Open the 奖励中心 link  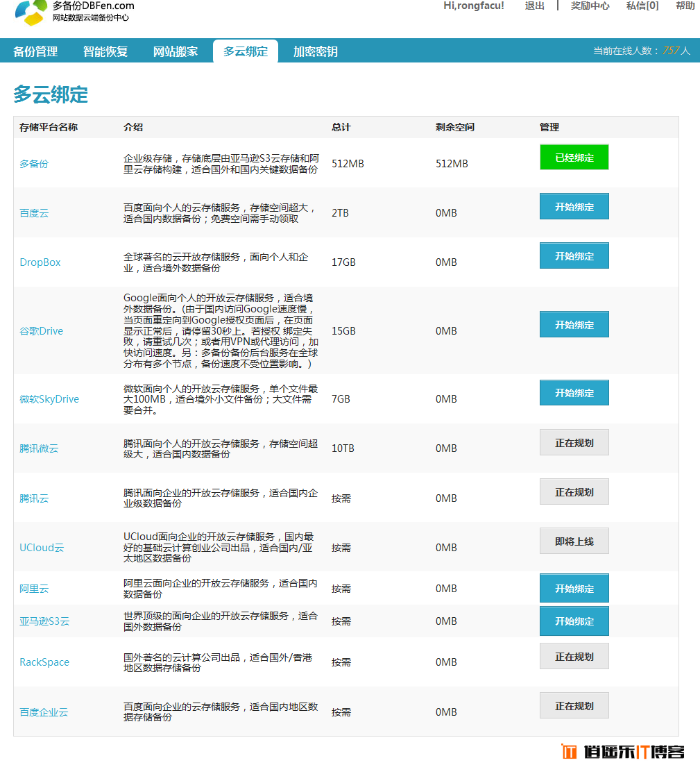click(590, 6)
